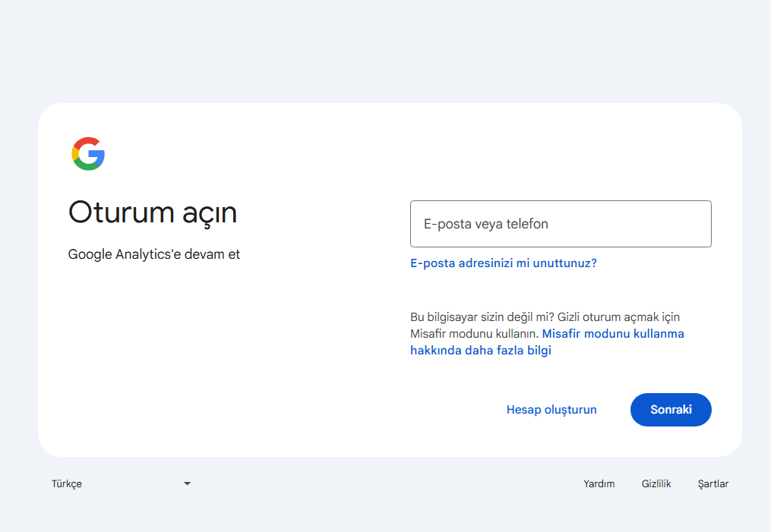
Task: Focus the E-posta veya telefon field
Action: pyautogui.click(x=560, y=224)
